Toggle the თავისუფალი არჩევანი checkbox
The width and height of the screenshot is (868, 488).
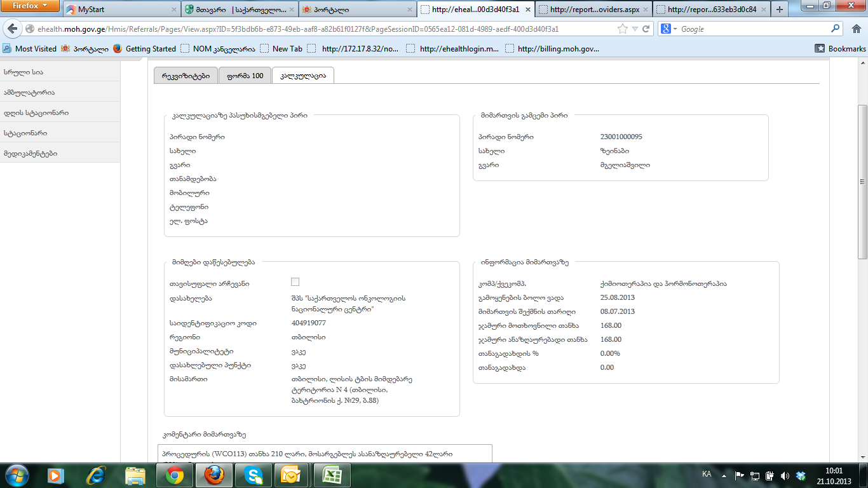[295, 281]
